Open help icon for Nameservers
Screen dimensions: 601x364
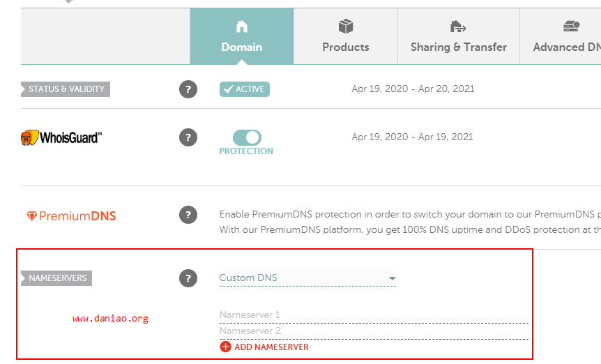pyautogui.click(x=188, y=278)
